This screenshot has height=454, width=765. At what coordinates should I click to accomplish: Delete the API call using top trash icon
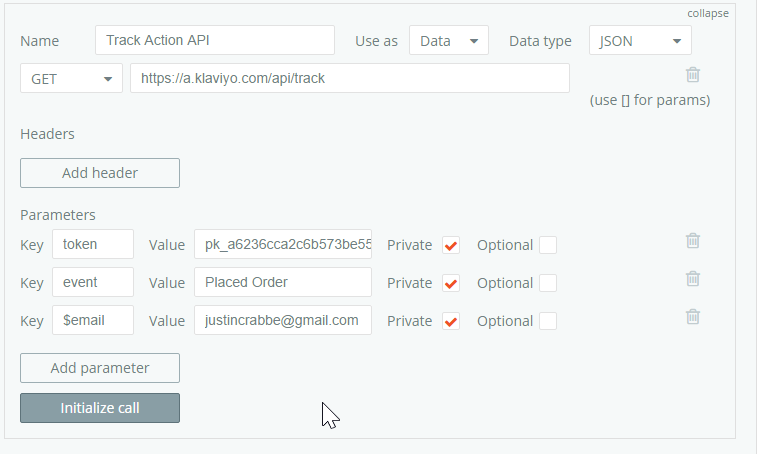tap(693, 75)
